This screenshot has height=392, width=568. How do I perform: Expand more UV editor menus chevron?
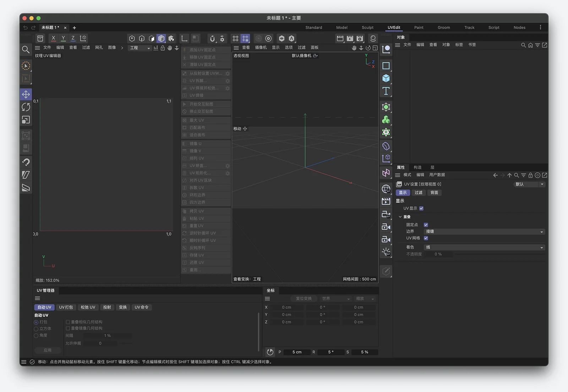coord(122,48)
